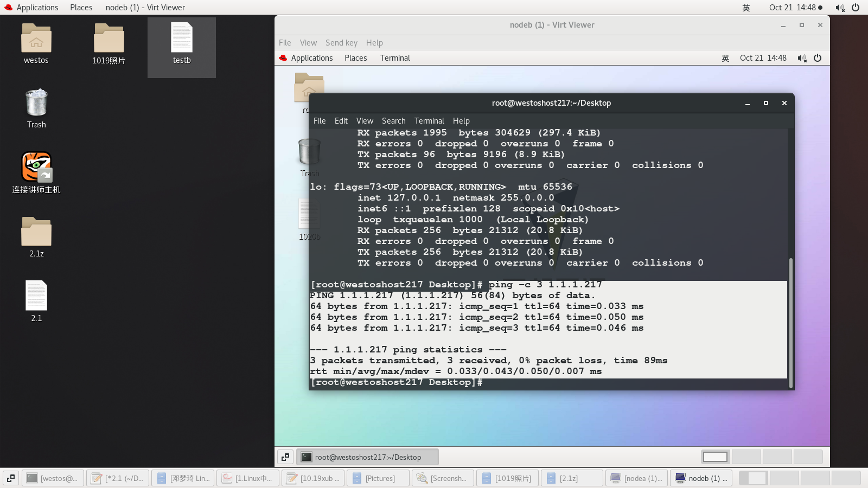Activate the [*2.1 (~/D... taskbar entry
The width and height of the screenshot is (868, 488).
pyautogui.click(x=118, y=478)
